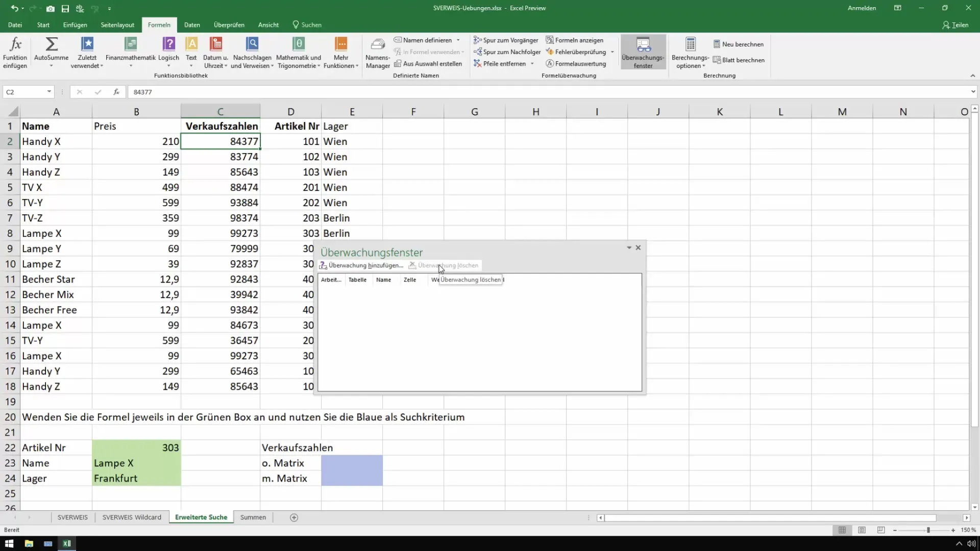
Task: Switch to SVERWEIS Wildcard tab
Action: (132, 517)
